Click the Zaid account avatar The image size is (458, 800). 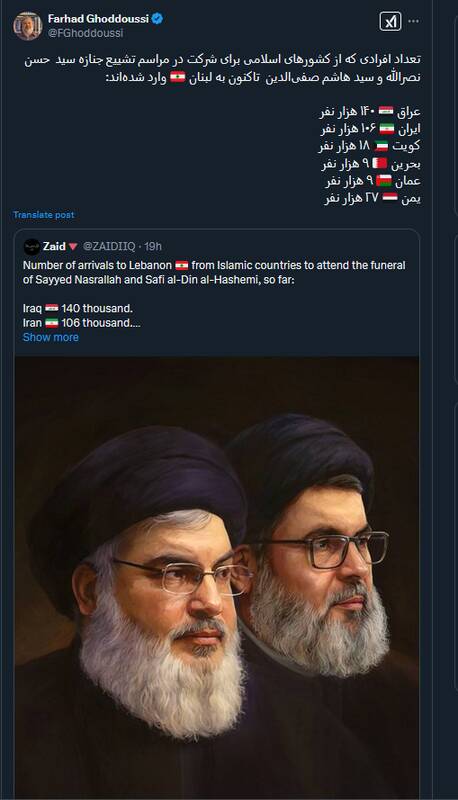[32, 246]
